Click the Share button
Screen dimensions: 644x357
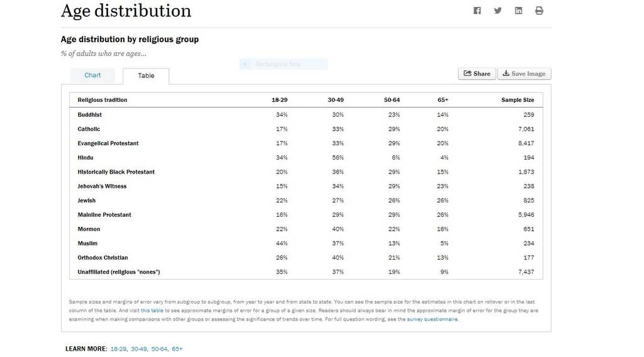click(x=477, y=74)
